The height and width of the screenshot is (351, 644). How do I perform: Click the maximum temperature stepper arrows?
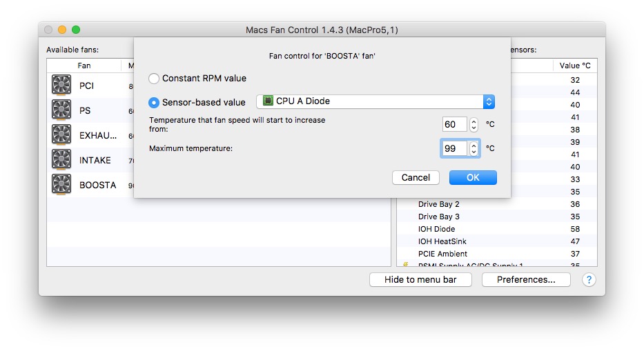474,148
